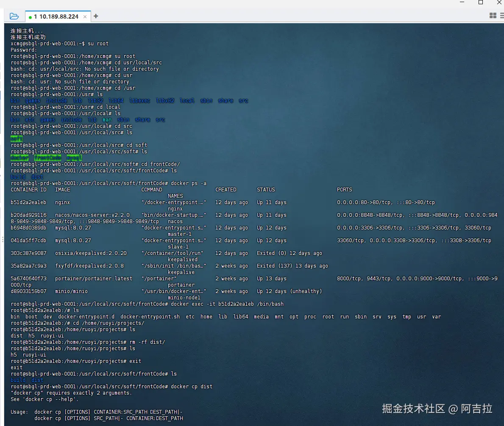Click container ID b51d2a2ea1eb in table
This screenshot has height=426, width=504.
[28, 202]
